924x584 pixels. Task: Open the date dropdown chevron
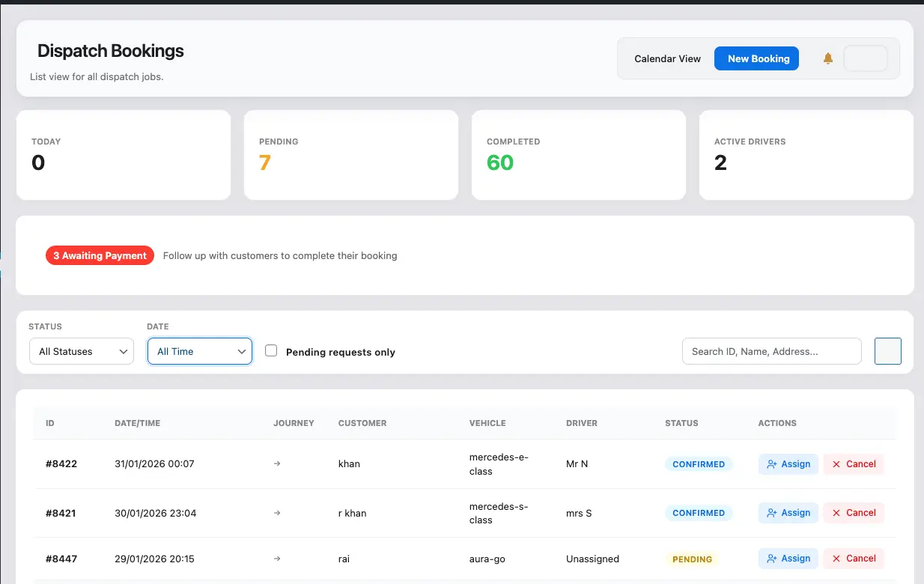pos(241,351)
